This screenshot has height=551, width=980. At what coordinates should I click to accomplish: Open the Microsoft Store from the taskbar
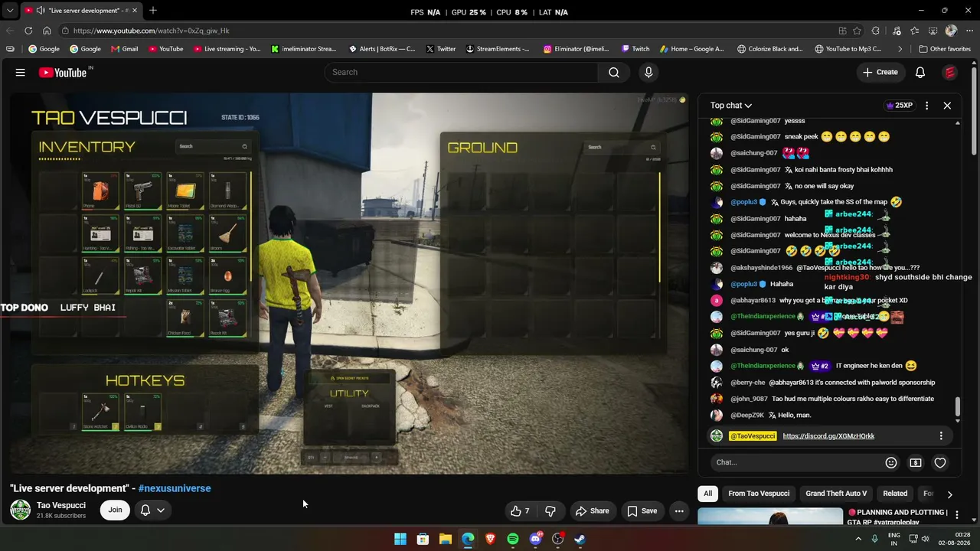click(423, 539)
